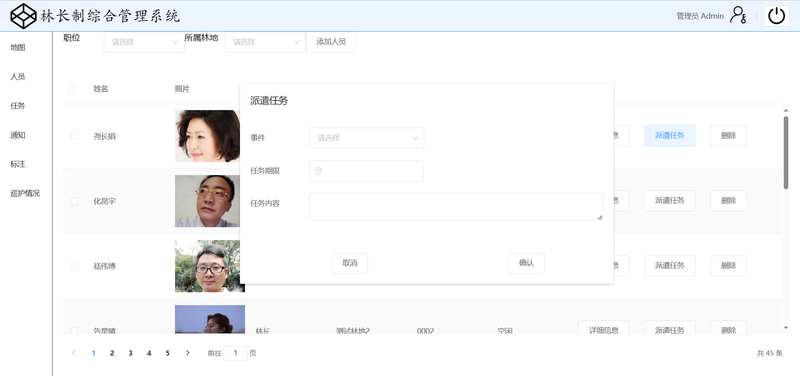This screenshot has width=800, height=376.
Task: Click the 照片 column header
Action: click(182, 89)
